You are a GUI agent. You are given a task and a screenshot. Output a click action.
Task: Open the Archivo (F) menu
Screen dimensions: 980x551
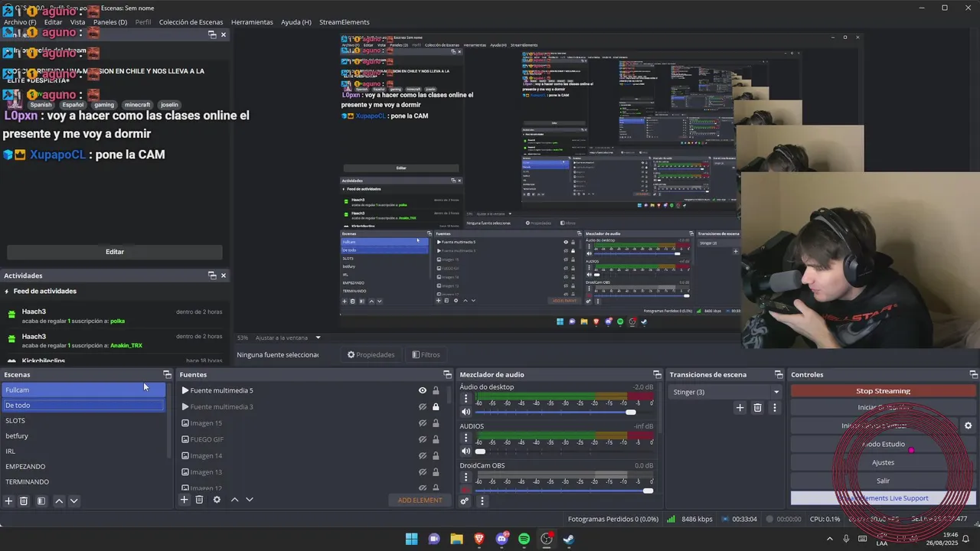pos(20,22)
